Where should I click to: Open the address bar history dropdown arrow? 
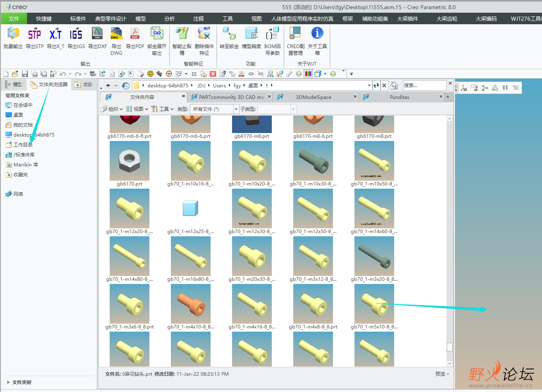(370, 85)
